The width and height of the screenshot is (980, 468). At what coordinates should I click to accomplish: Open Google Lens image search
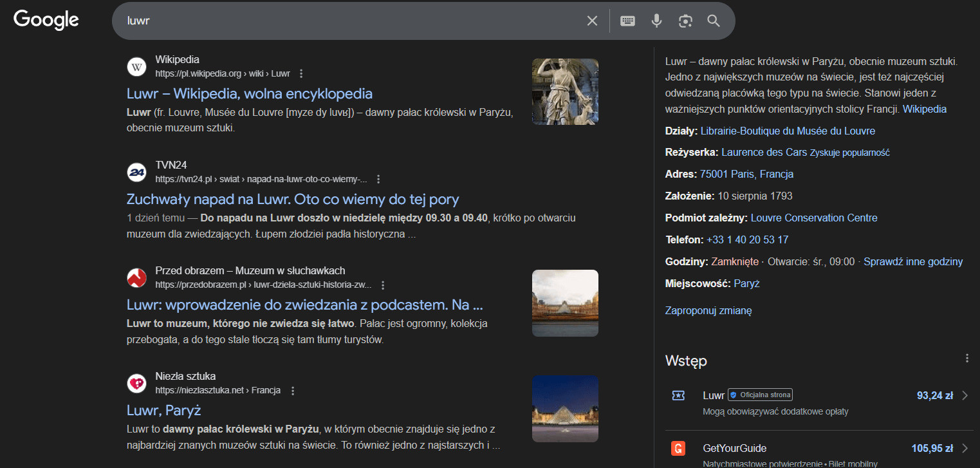[685, 21]
